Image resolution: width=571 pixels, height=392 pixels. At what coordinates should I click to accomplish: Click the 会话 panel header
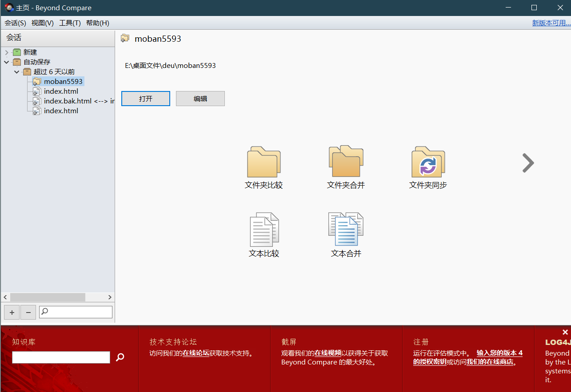click(x=58, y=38)
